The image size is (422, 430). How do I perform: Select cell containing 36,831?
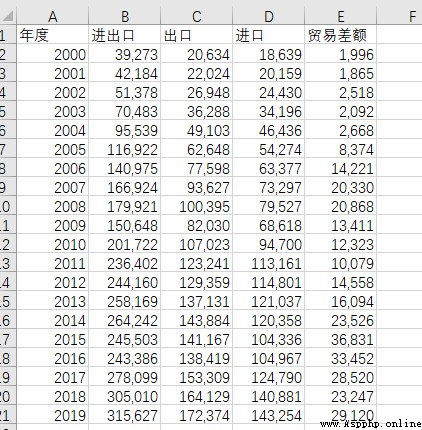coord(341,339)
